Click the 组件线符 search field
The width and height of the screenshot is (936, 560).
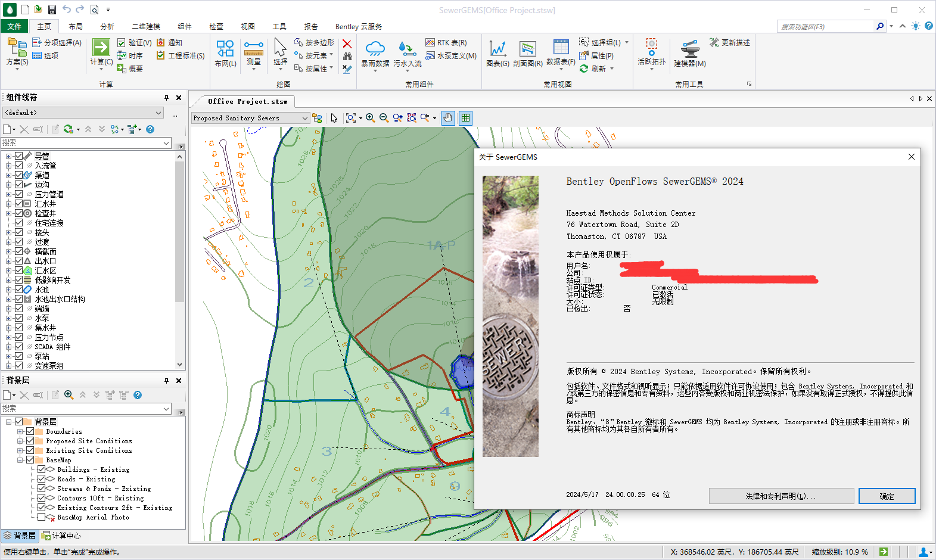[x=86, y=143]
